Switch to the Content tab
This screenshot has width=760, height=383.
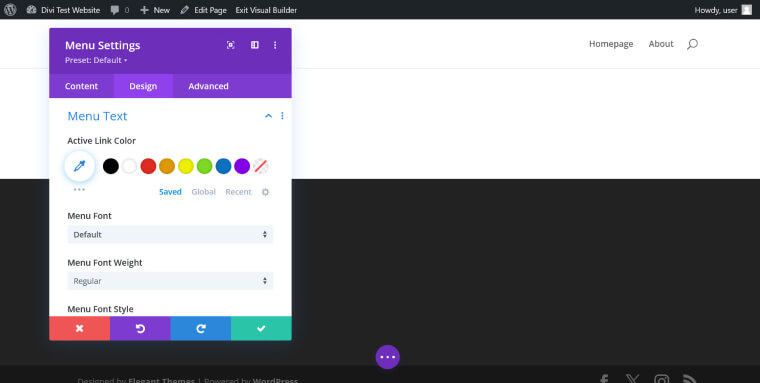[81, 86]
